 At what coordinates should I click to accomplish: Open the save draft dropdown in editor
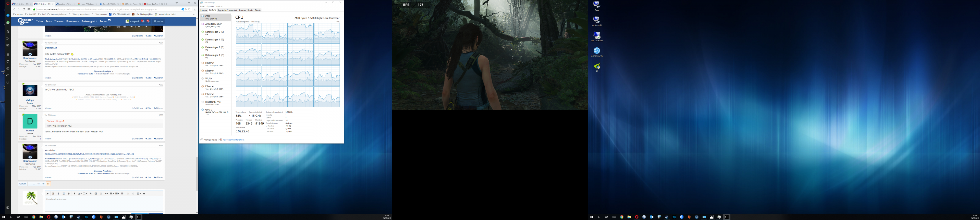point(139,194)
